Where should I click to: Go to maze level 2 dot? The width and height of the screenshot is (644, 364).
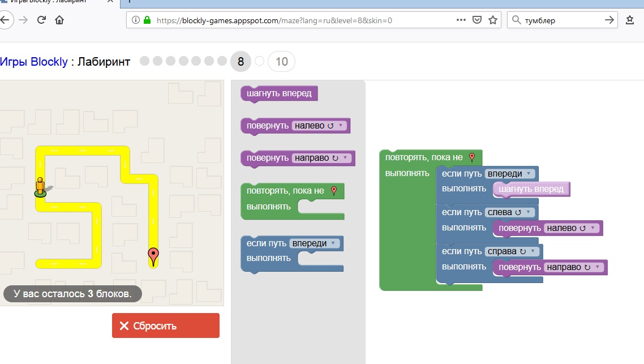coord(158,61)
